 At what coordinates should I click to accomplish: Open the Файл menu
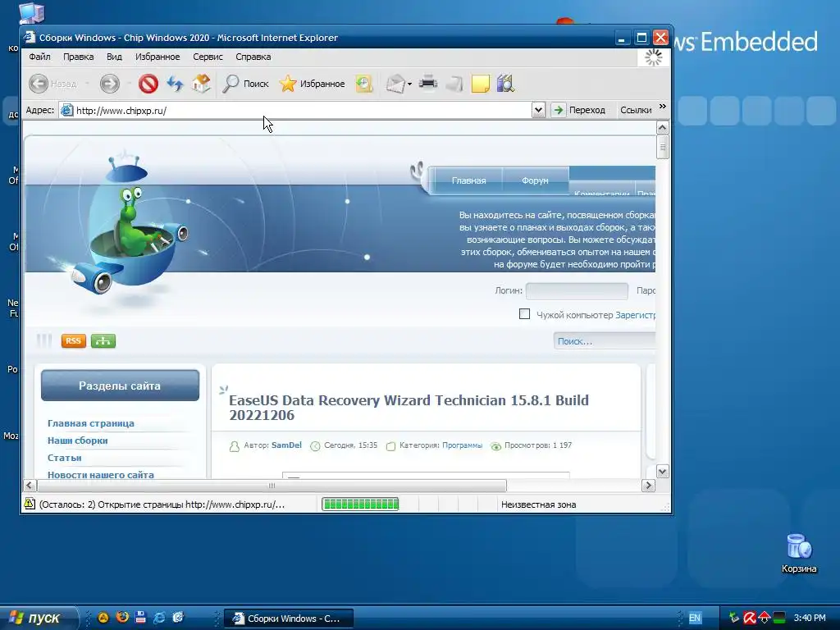[39, 57]
